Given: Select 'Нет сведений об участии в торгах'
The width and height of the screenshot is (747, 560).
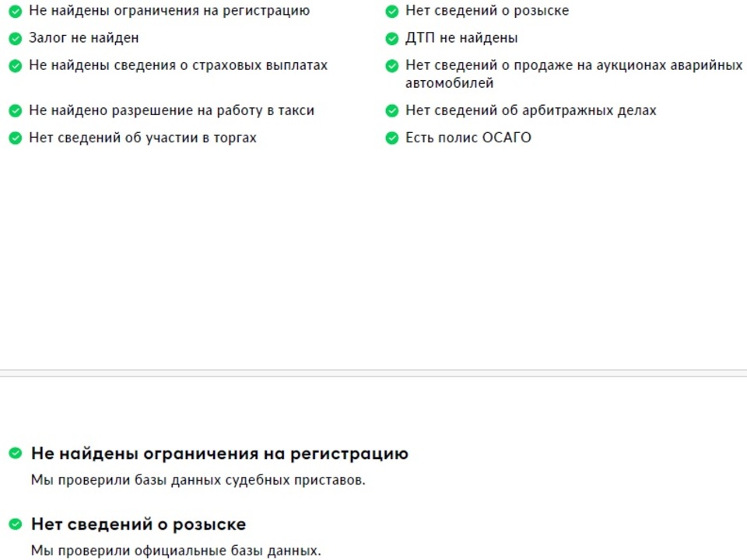Looking at the screenshot, I should 142,138.
